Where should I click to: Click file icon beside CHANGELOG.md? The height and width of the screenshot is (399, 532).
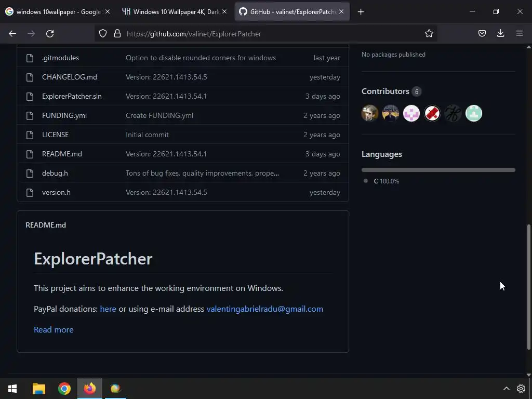[x=30, y=77]
